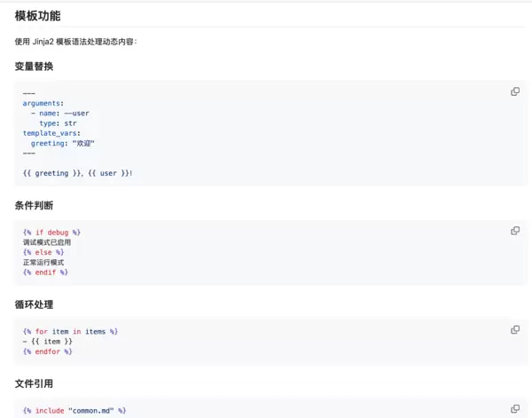Copy the 文件引用 include snippet
The width and height of the screenshot is (532, 418).
tap(515, 408)
